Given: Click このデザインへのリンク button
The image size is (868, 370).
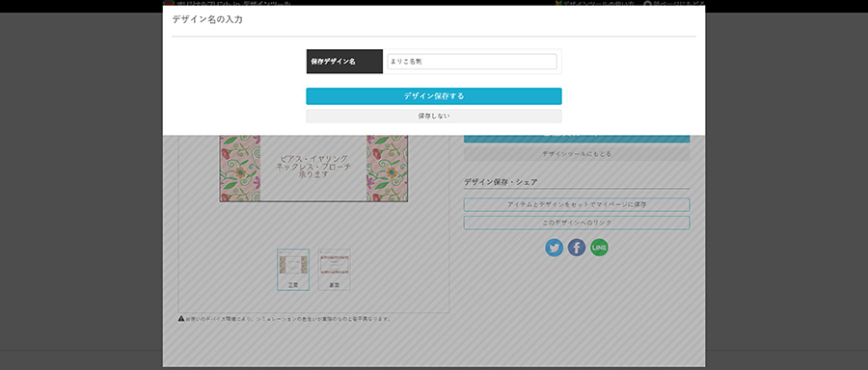Looking at the screenshot, I should coord(577,223).
